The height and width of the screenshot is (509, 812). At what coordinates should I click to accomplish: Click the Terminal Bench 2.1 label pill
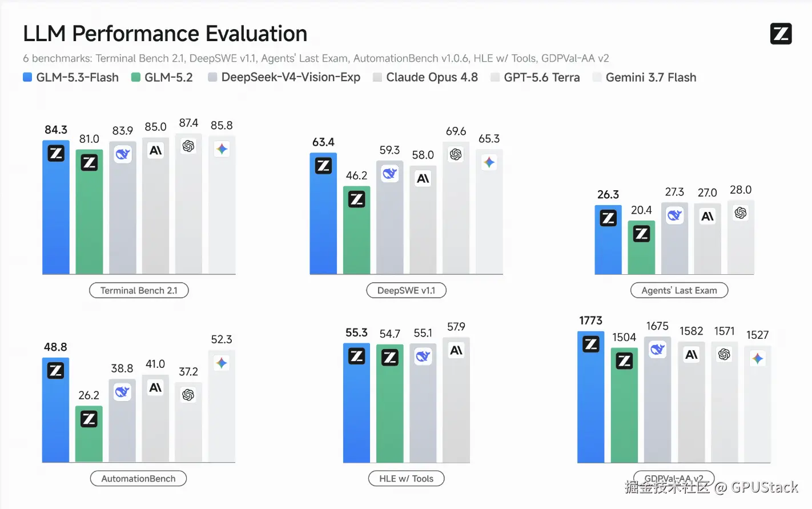click(139, 290)
